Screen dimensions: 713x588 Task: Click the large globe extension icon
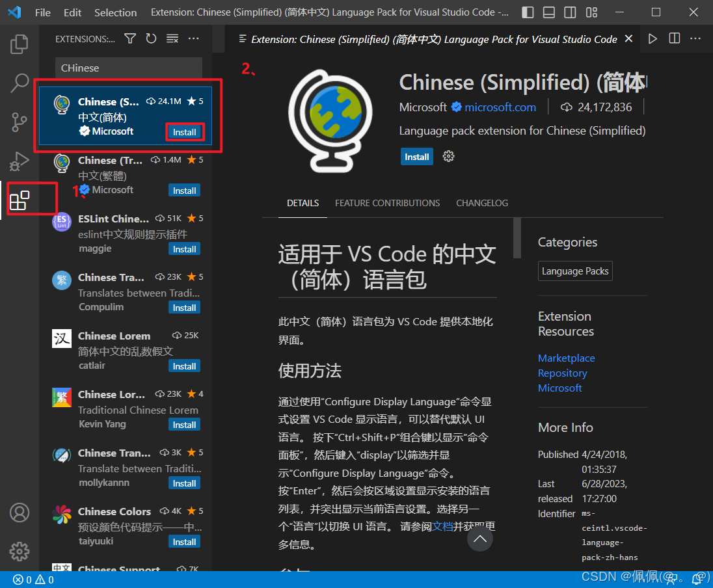[330, 120]
